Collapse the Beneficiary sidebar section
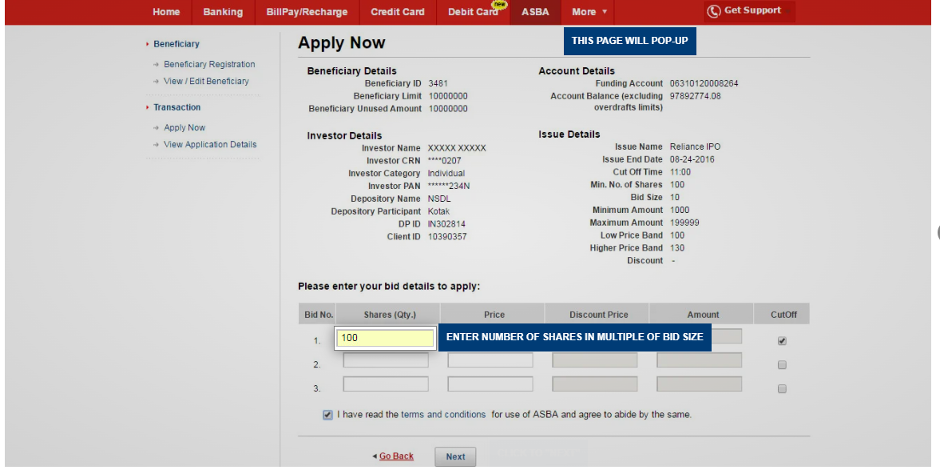Image resolution: width=941 pixels, height=474 pixels. pyautogui.click(x=176, y=44)
